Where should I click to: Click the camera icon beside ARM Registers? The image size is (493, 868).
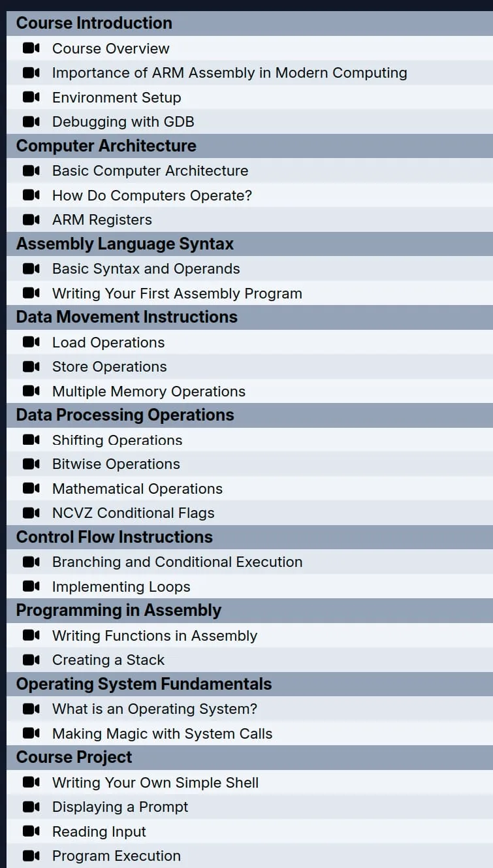tap(31, 219)
